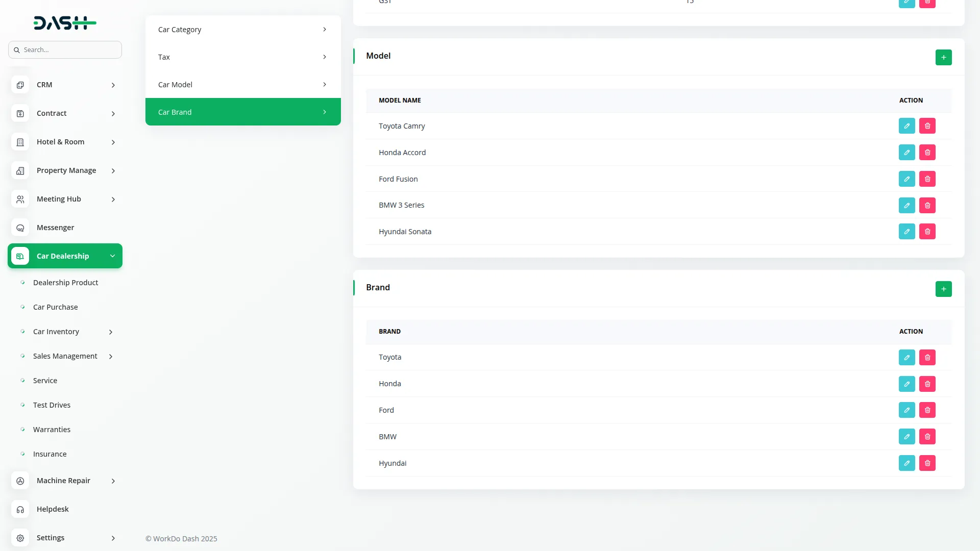Edit the Ford Fusion model
The width and height of the screenshot is (980, 551).
pyautogui.click(x=906, y=179)
